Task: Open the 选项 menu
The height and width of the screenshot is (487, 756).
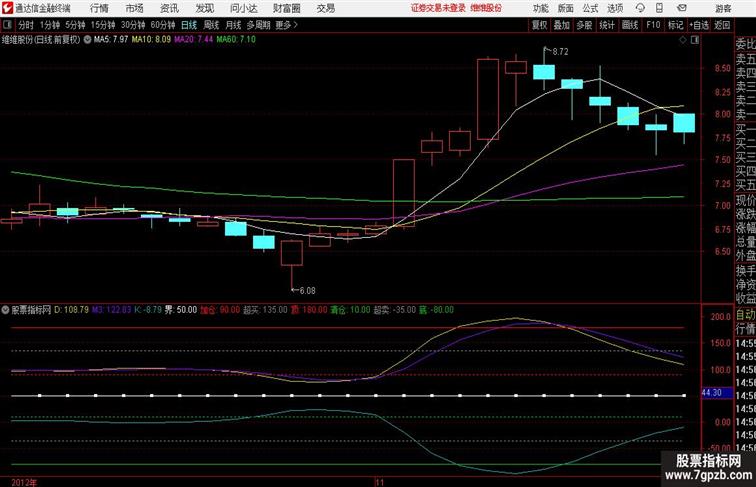Action: tap(615, 8)
